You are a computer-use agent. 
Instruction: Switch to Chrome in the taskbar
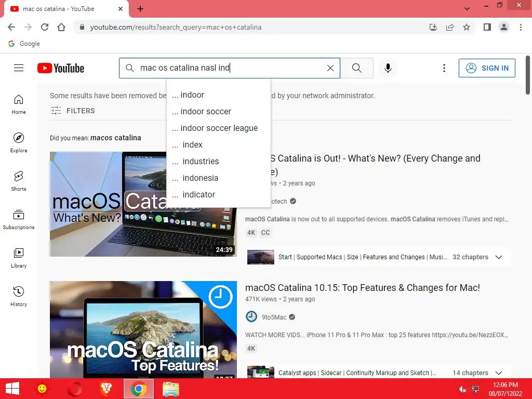[138, 389]
